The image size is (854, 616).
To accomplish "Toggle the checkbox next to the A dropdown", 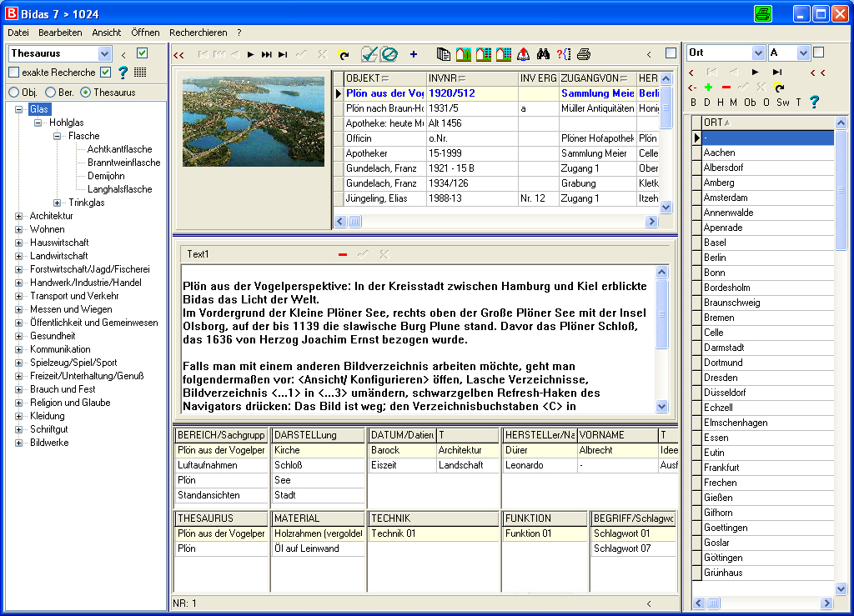I will [819, 53].
